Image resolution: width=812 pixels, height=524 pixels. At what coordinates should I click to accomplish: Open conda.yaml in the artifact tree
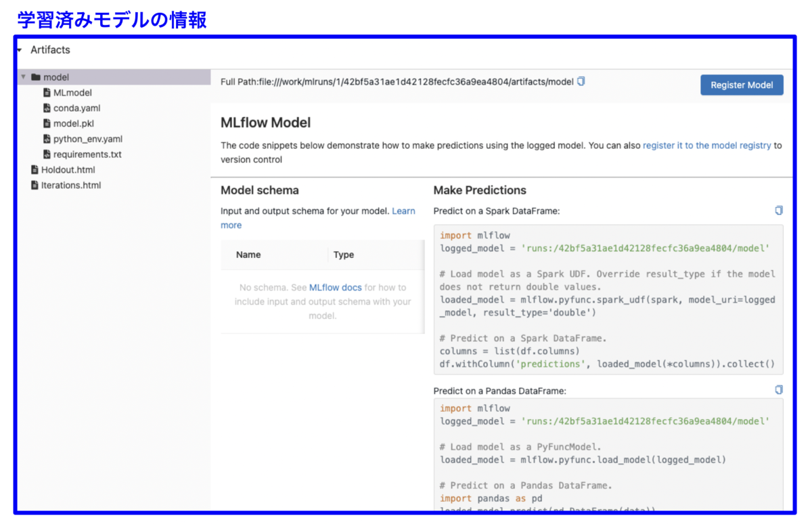pos(77,108)
